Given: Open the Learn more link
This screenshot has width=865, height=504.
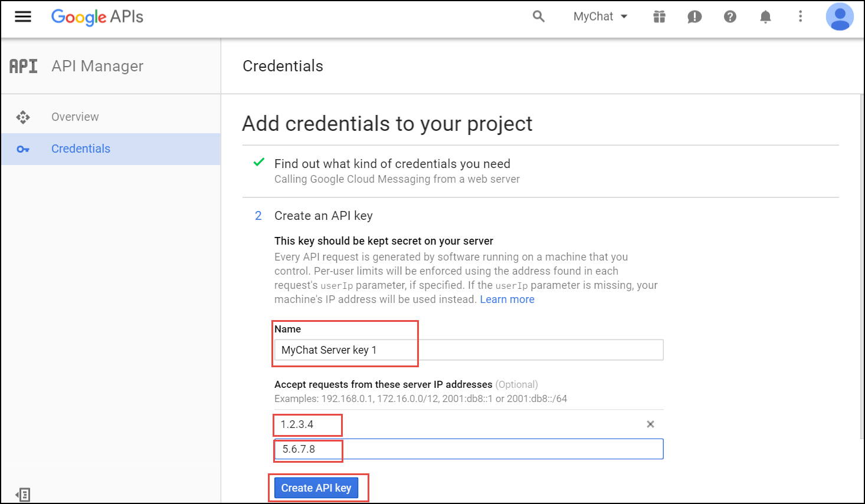Looking at the screenshot, I should tap(507, 299).
